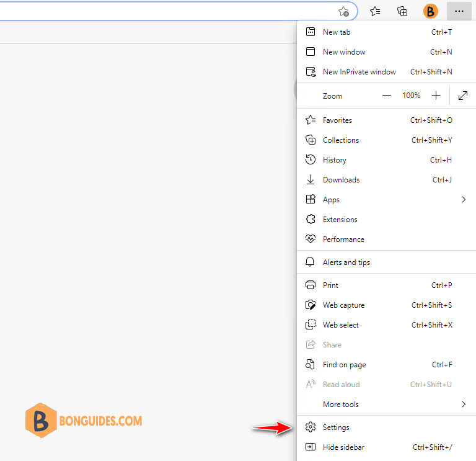Screen dimensions: 476x461
Task: Click the Read aloud entry
Action: pos(386,385)
